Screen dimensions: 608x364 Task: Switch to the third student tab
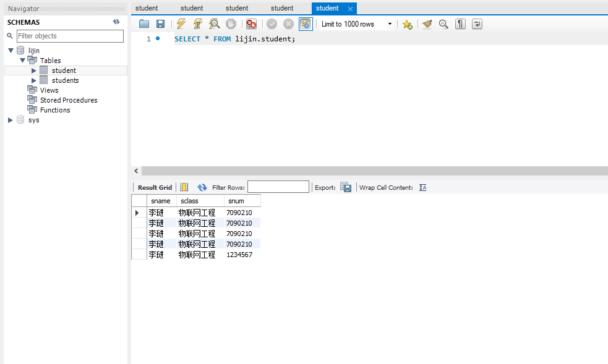tap(237, 8)
